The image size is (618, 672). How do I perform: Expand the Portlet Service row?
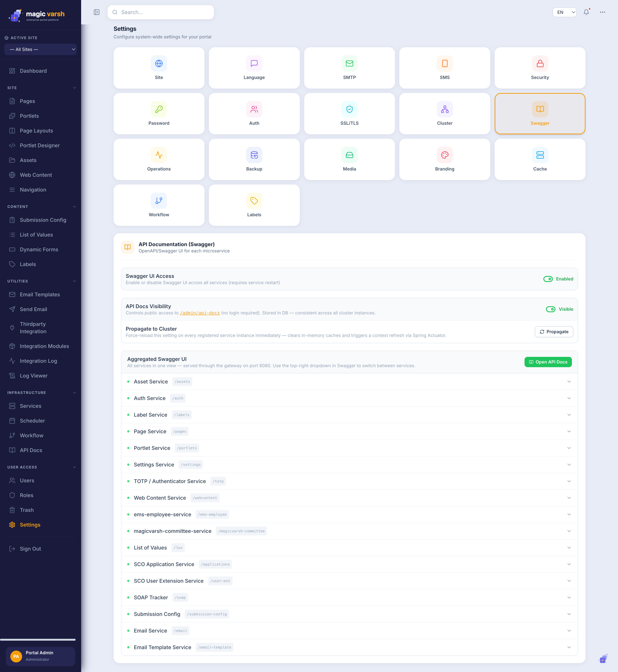click(349, 448)
